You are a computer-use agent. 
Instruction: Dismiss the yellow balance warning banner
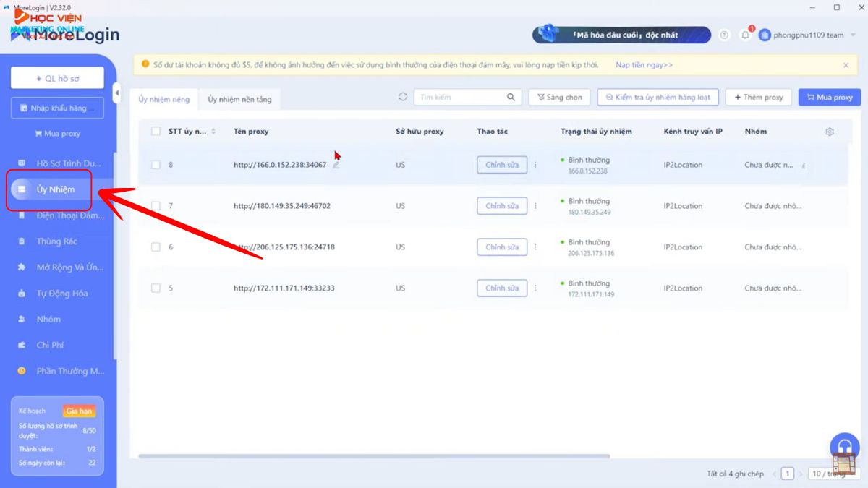point(846,65)
